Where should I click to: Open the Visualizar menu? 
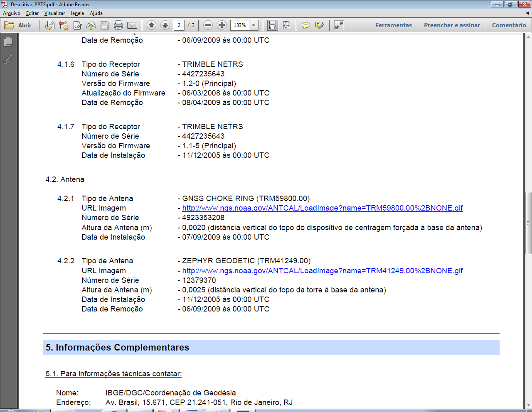(55, 13)
